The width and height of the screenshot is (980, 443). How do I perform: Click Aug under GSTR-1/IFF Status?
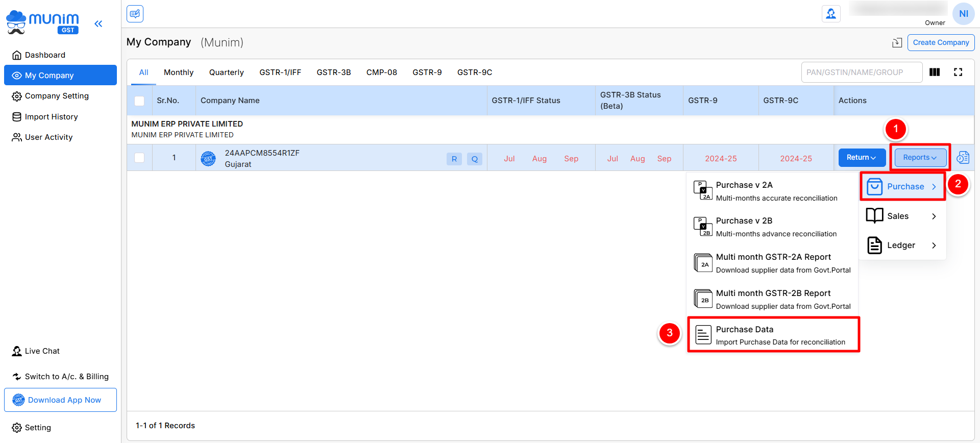[x=540, y=159]
